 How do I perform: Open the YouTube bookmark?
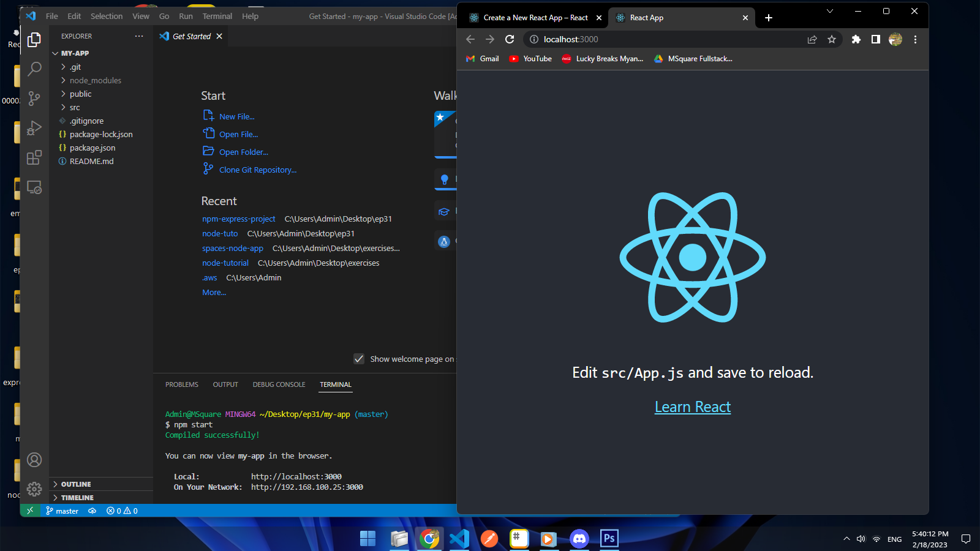tap(530, 59)
